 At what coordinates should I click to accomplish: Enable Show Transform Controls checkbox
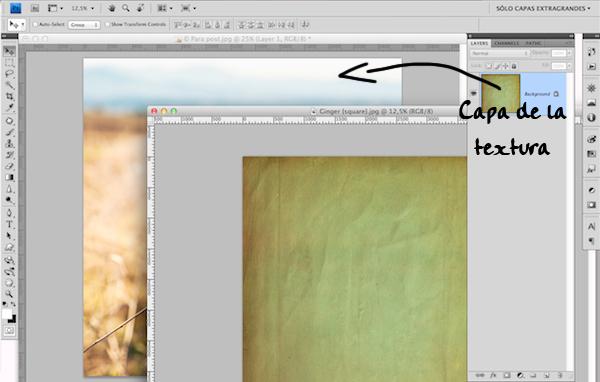[x=107, y=24]
